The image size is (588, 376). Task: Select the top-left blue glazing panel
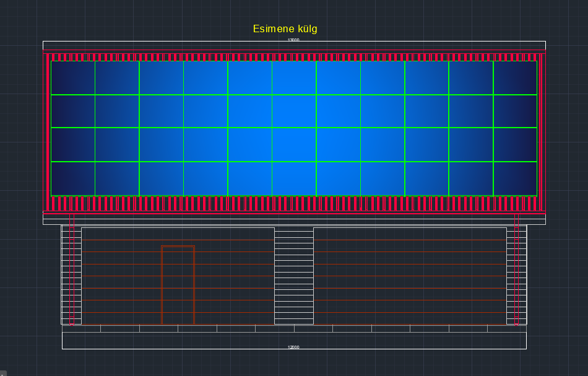coord(73,78)
